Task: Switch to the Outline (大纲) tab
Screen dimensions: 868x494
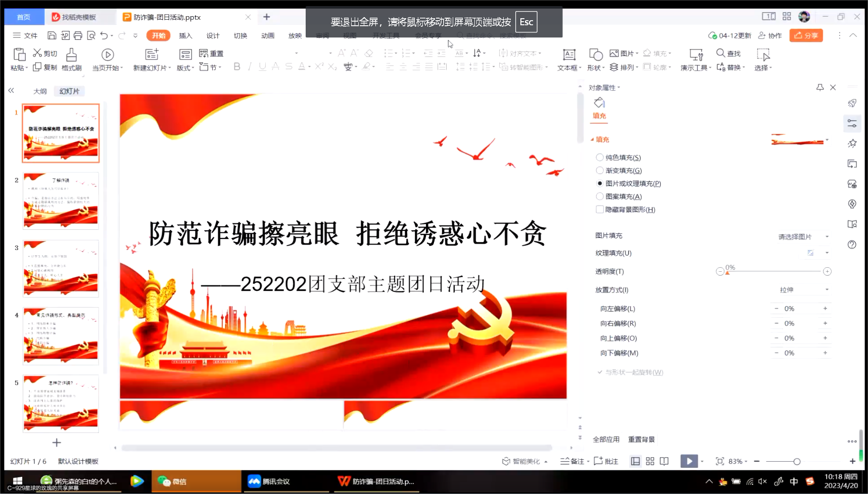Action: (x=40, y=91)
